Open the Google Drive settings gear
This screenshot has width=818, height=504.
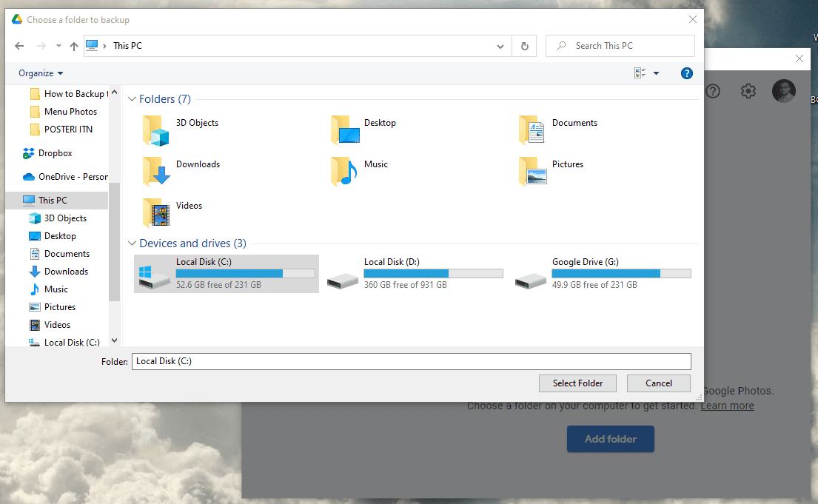point(748,91)
